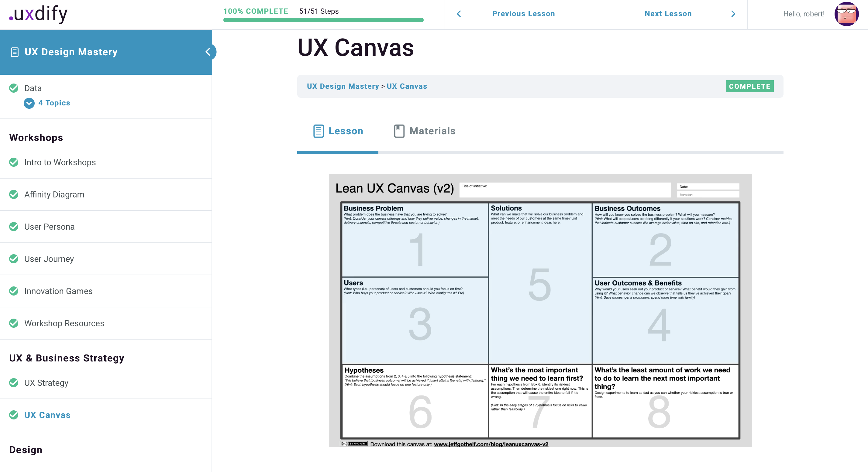Click the green checkmark beside Affinity Diagram
This screenshot has width=868, height=472.
click(x=13, y=194)
